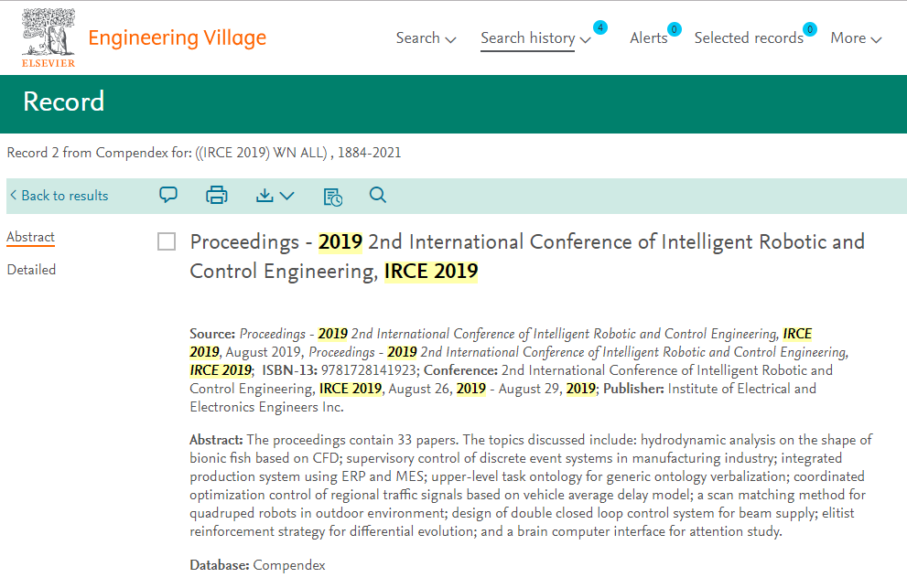The width and height of the screenshot is (907, 588).
Task: Print the record with the printer icon
Action: pos(217,196)
